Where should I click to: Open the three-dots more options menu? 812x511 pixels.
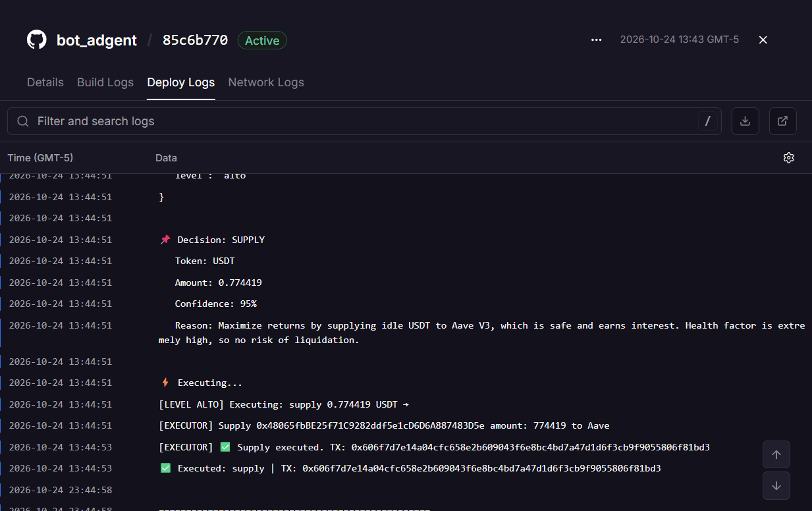tap(597, 40)
